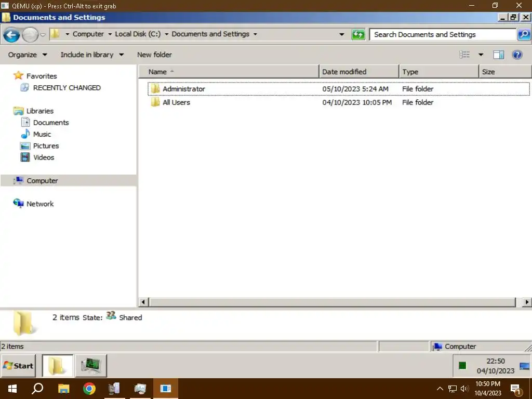The width and height of the screenshot is (532, 399).
Task: Open Videos library
Action: tap(37, 157)
